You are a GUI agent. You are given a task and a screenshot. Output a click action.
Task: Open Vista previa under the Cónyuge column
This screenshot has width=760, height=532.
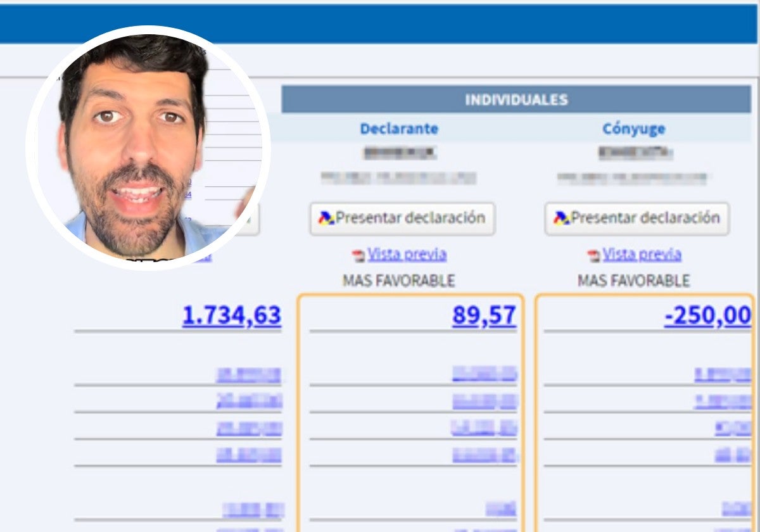[x=642, y=255]
